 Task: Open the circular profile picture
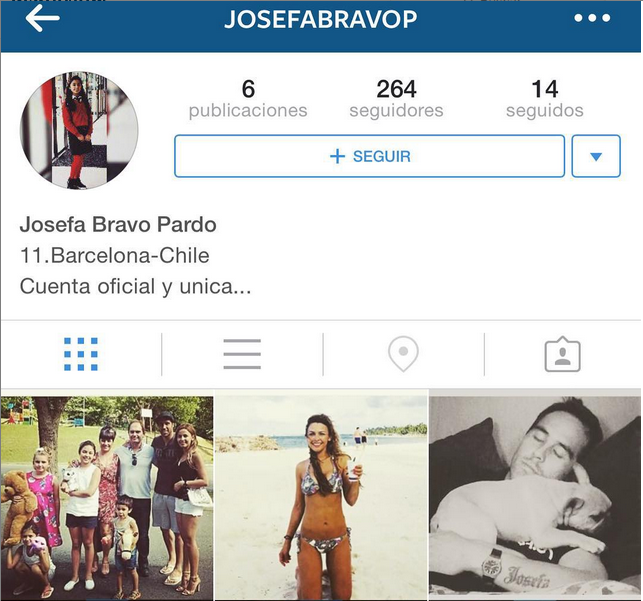point(79,130)
